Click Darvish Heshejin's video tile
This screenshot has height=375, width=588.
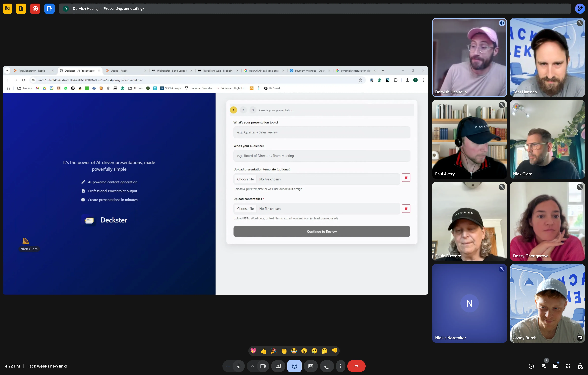click(469, 58)
